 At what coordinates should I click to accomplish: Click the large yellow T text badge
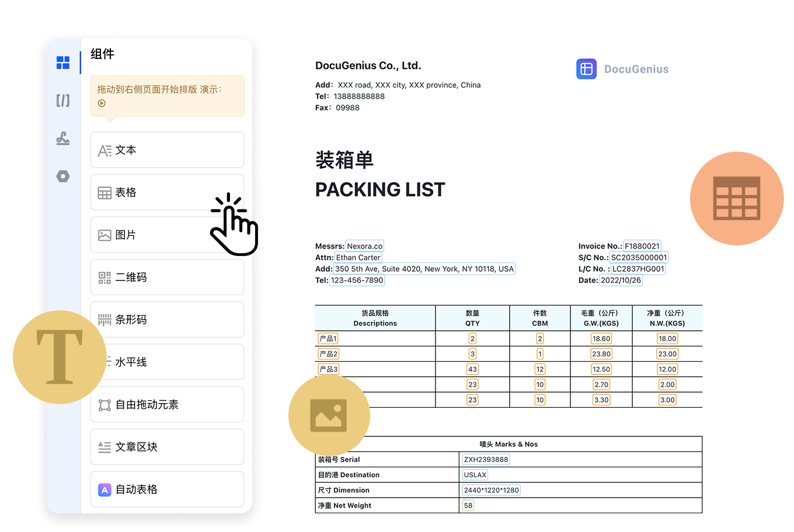pos(60,357)
